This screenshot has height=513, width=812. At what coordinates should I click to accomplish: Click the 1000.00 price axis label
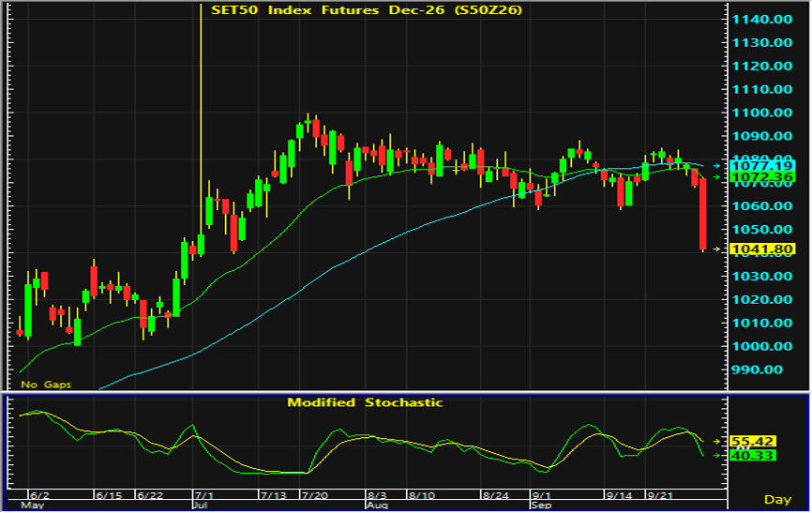[x=761, y=346]
